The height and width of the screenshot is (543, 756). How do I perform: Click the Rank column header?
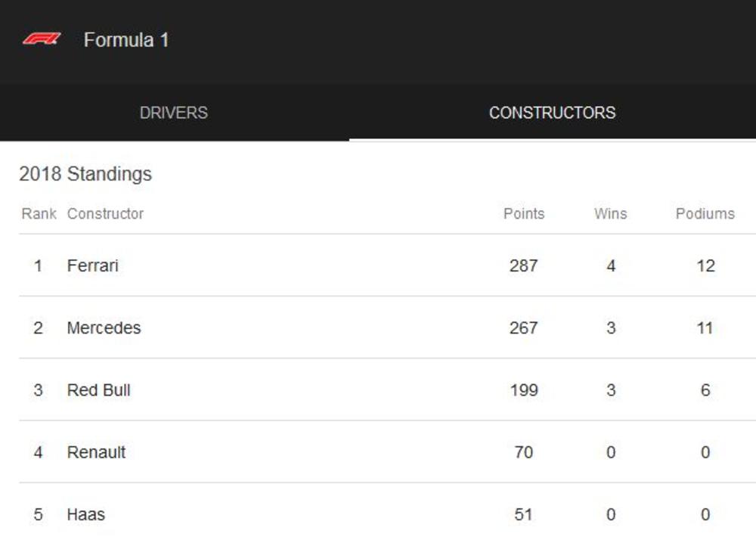tap(39, 214)
